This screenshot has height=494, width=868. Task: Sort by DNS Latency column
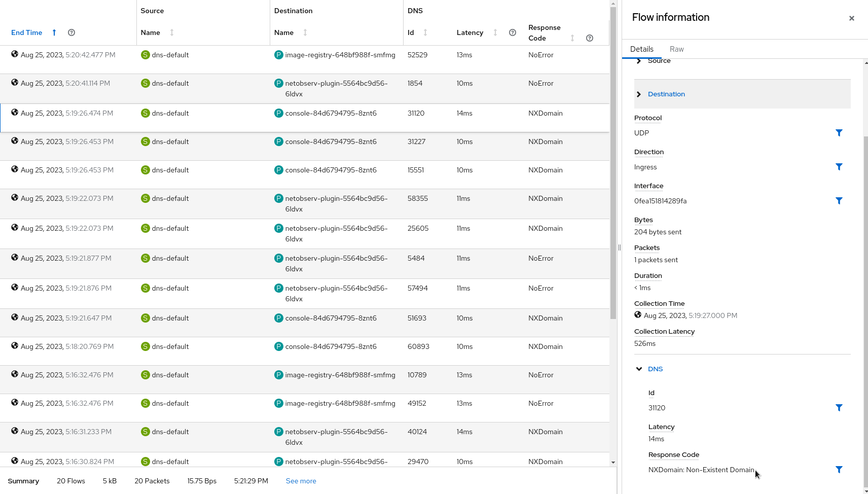coord(495,32)
